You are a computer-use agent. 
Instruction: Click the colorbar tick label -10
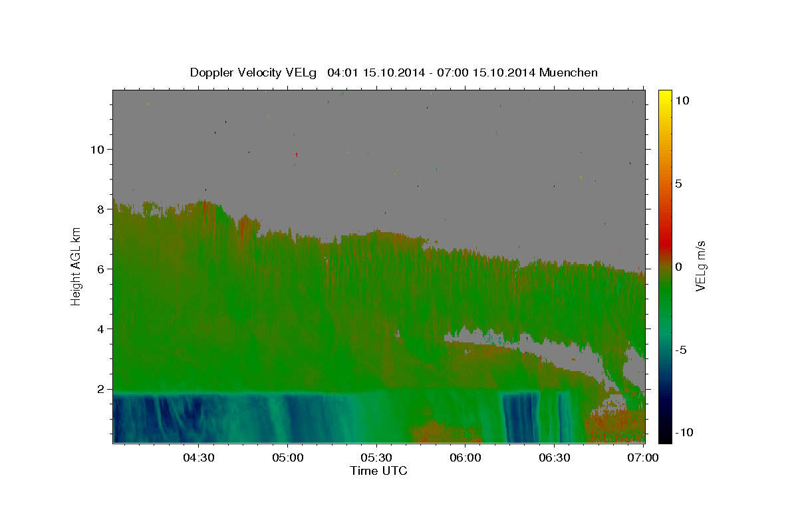coord(683,433)
